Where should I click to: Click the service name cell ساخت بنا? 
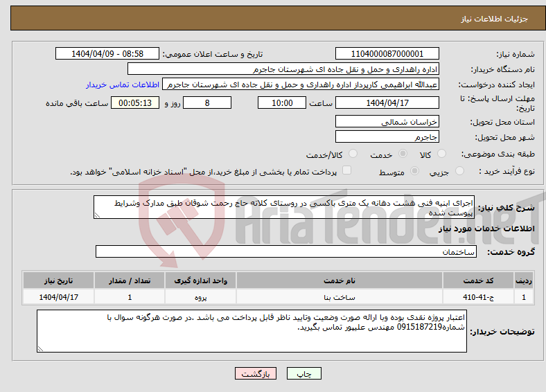coord(339,297)
